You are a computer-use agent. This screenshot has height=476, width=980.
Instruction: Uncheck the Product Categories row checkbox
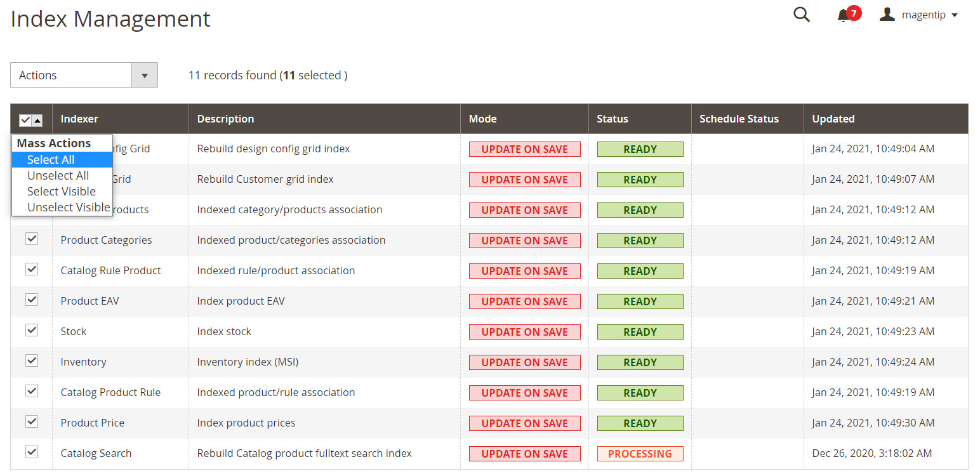coord(31,239)
